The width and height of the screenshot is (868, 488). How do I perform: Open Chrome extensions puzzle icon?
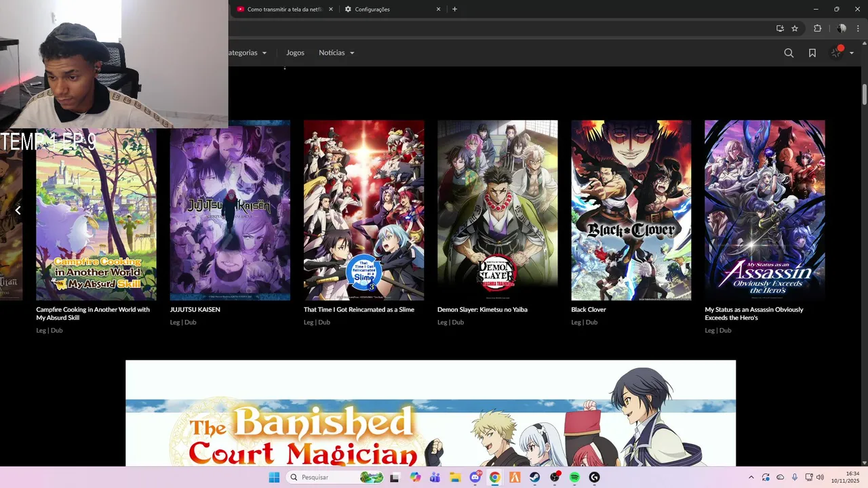pyautogui.click(x=818, y=28)
